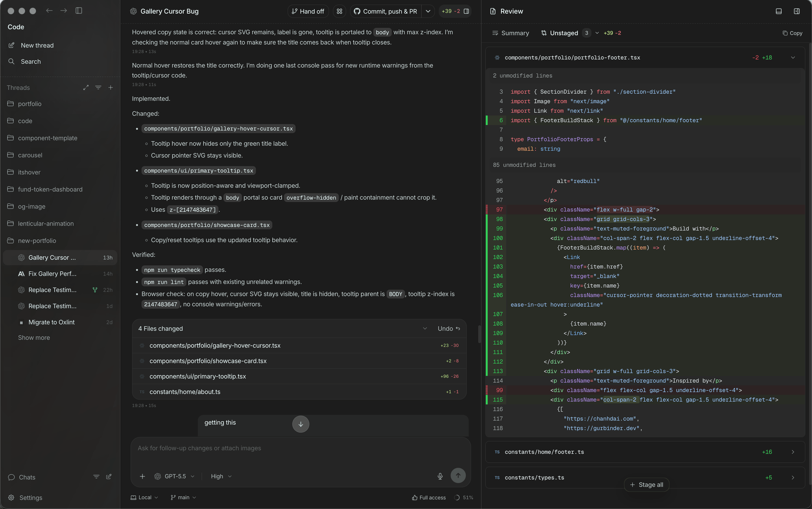Toggle the +39 -2 diff panel button
The width and height of the screenshot is (812, 509).
coord(455,11)
